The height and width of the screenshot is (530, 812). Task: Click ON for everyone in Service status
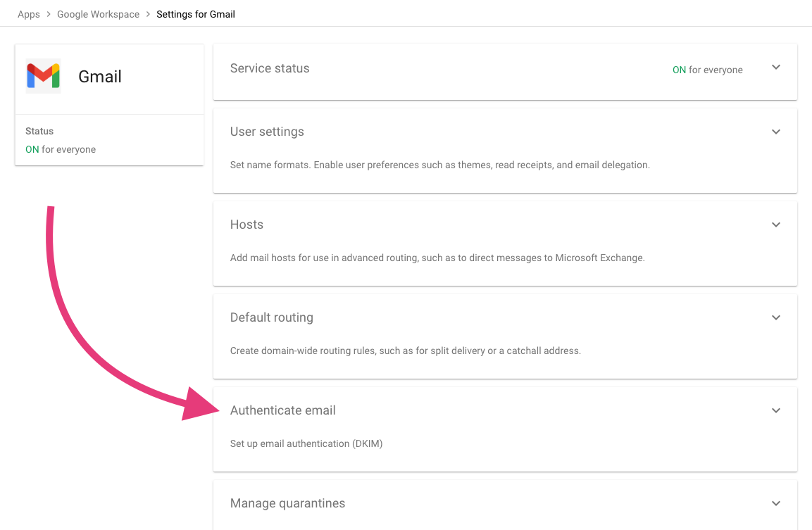tap(707, 70)
